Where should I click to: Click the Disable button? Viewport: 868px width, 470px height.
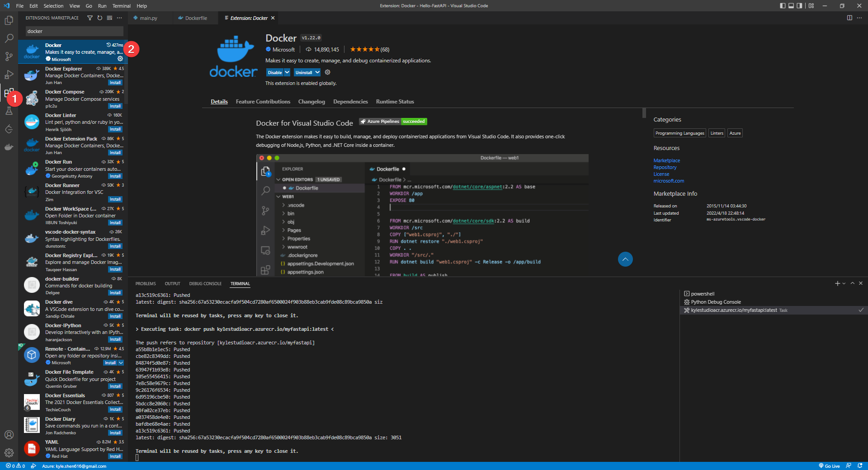click(275, 72)
